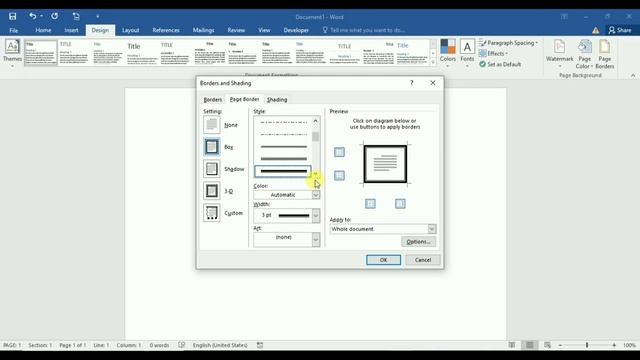Open the File menu

tap(13, 30)
